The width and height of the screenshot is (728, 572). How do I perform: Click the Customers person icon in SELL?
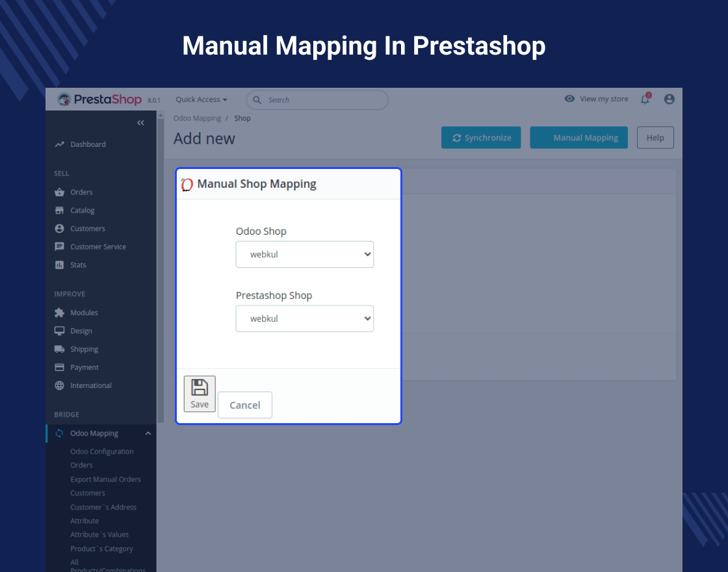pyautogui.click(x=59, y=228)
